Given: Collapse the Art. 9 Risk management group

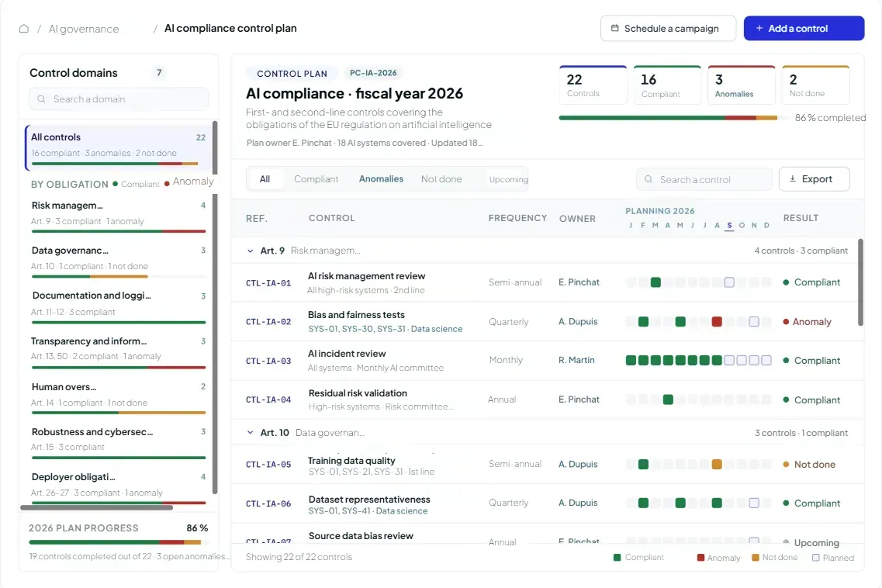Looking at the screenshot, I should [x=251, y=251].
